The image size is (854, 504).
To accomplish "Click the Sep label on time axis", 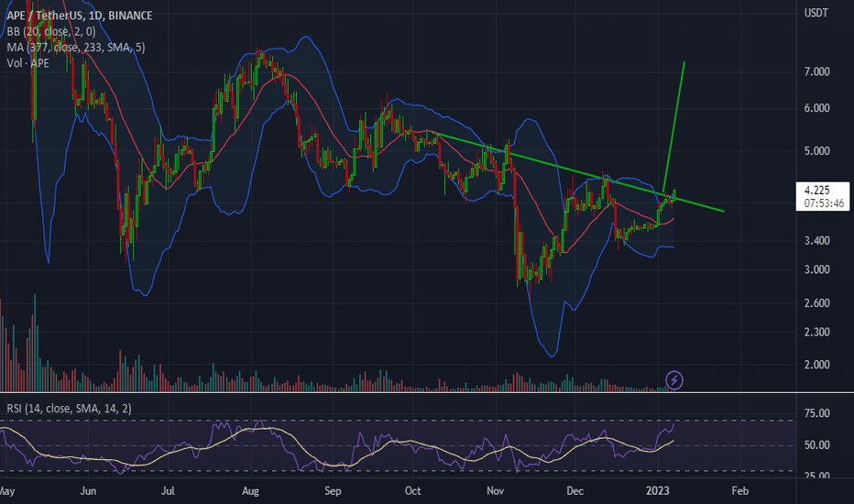I will (x=333, y=491).
